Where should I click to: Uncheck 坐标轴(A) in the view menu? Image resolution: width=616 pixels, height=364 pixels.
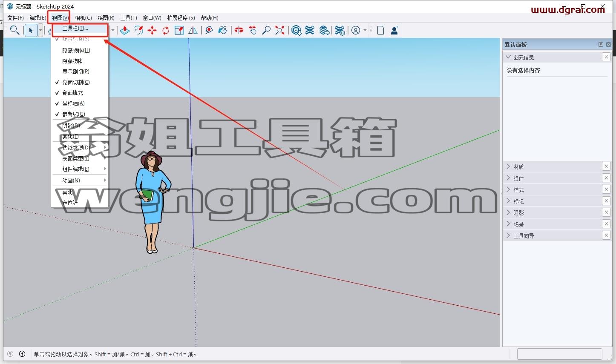(x=80, y=103)
